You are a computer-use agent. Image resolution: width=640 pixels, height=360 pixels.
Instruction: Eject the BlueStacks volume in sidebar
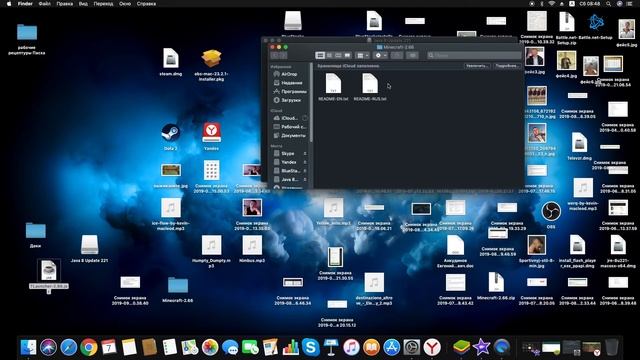click(305, 171)
